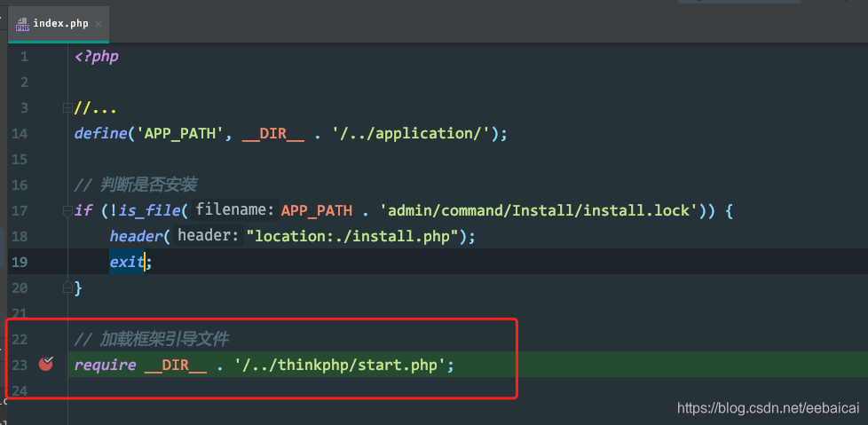This screenshot has height=425, width=868.
Task: Click the 'filename:' parameter hint
Action: click(x=234, y=210)
